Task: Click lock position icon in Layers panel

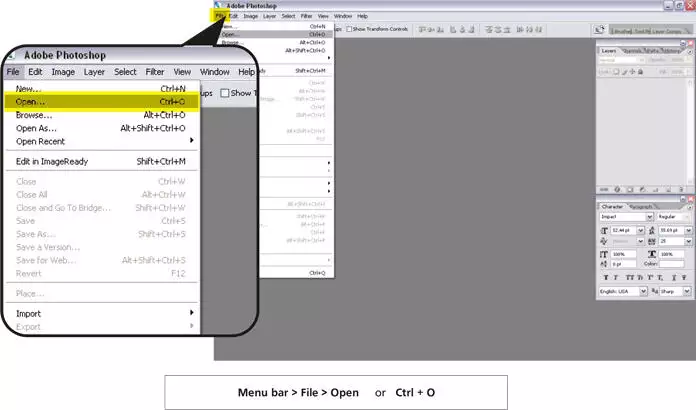Action: (633, 72)
